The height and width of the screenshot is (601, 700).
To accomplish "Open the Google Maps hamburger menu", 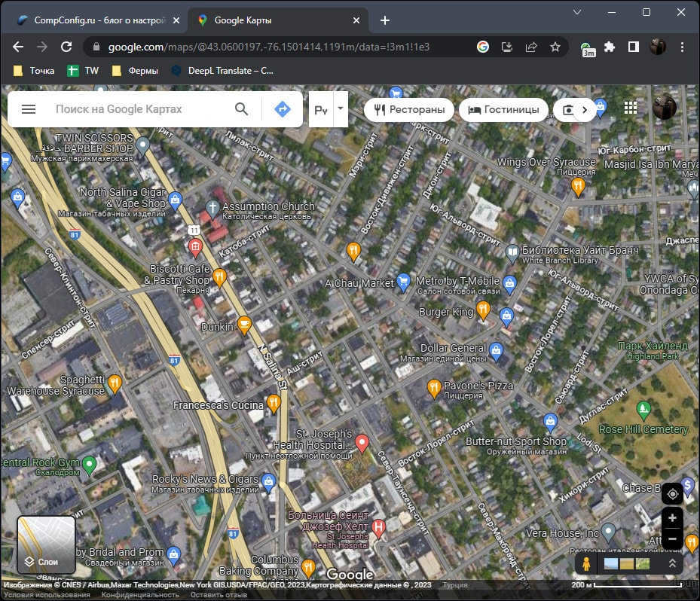I will click(29, 109).
